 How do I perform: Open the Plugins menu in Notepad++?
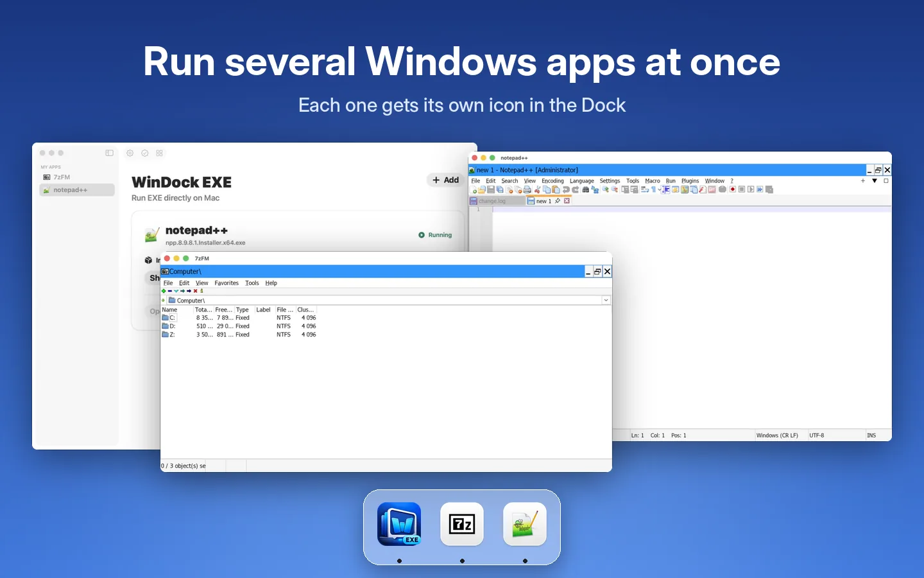(x=690, y=181)
